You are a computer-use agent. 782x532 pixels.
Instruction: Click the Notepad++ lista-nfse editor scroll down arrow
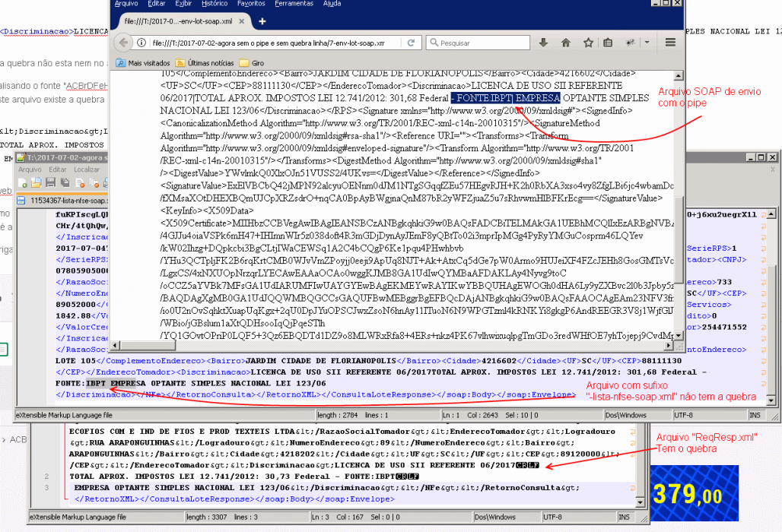coord(771,401)
